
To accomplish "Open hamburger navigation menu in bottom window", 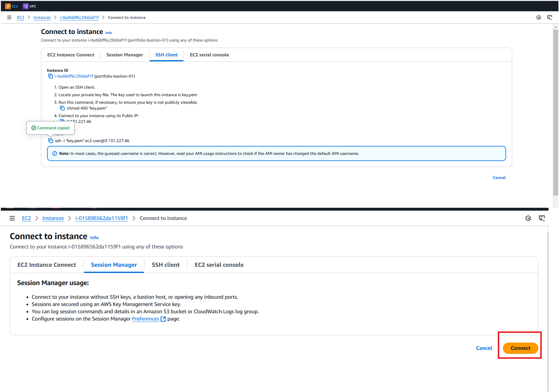I will point(12,218).
